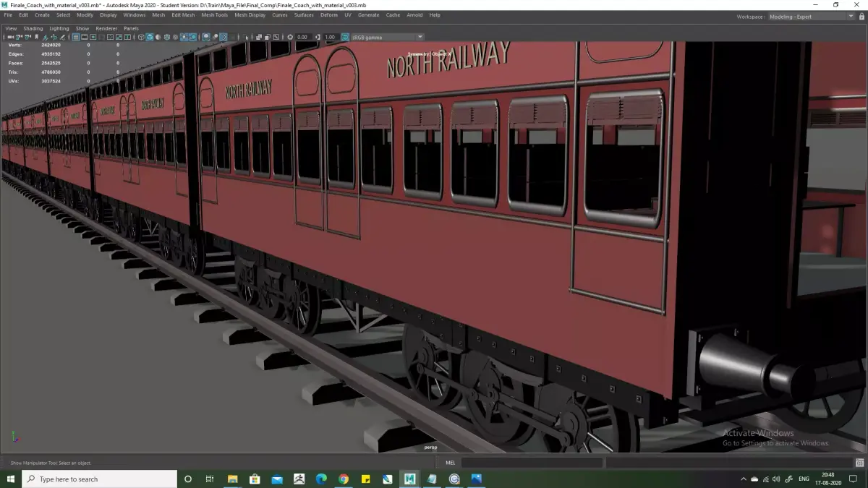868x488 pixels.
Task: Open Camera Attributes from panel toolbar
Action: click(27, 37)
